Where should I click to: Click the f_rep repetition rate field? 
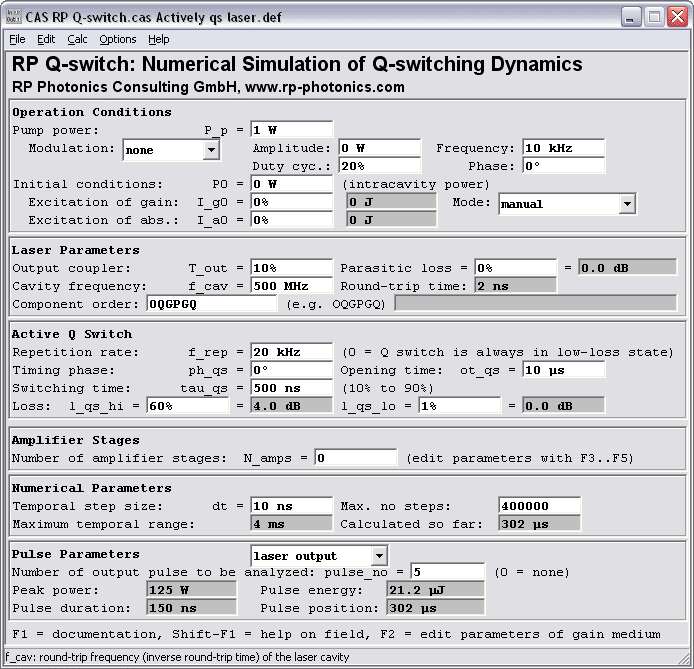coord(291,352)
